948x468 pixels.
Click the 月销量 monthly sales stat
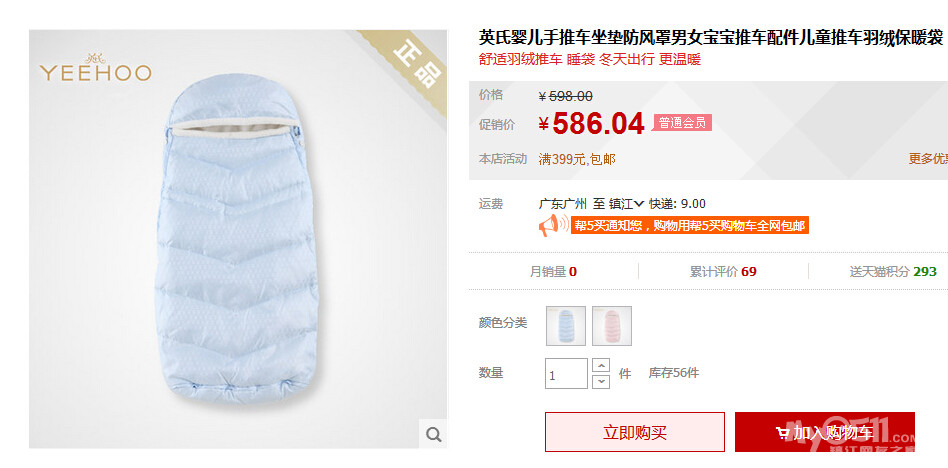click(x=553, y=271)
